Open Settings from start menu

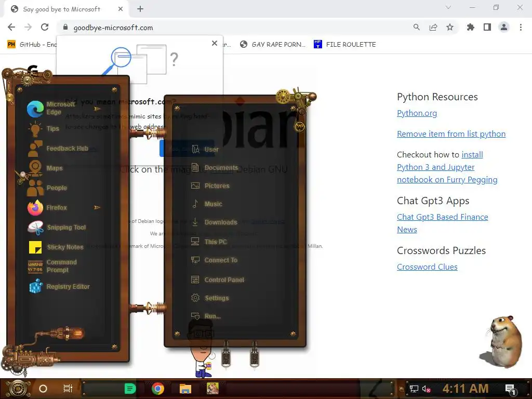tap(210, 298)
